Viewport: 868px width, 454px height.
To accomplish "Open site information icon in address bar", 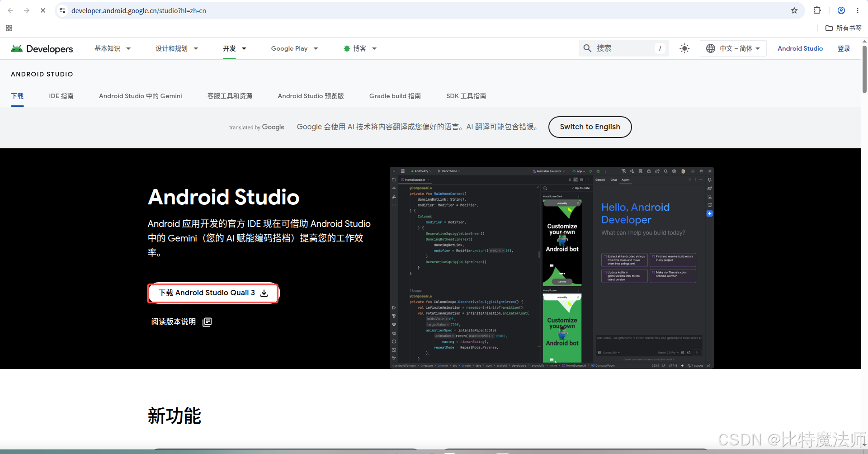I will [62, 10].
